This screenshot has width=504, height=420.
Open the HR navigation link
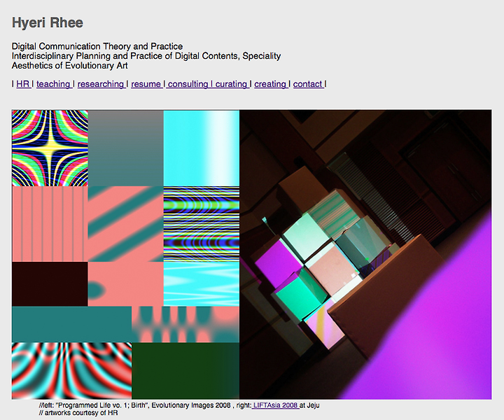pos(23,84)
